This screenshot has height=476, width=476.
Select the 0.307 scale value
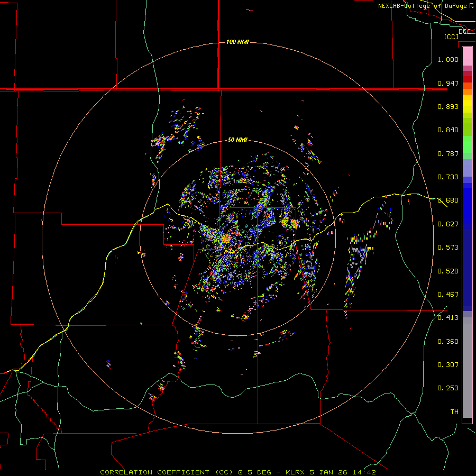[x=448, y=365]
